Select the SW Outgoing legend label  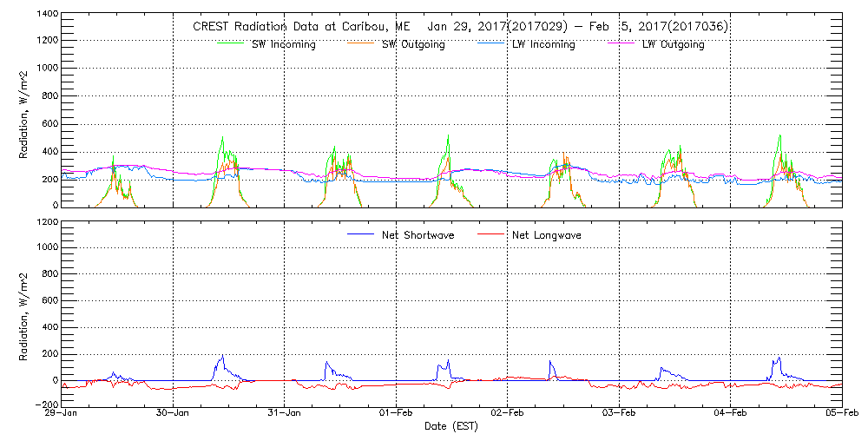(x=414, y=44)
